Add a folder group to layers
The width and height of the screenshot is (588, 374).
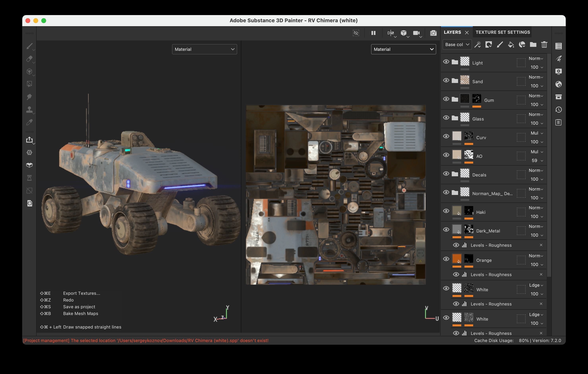click(x=533, y=44)
